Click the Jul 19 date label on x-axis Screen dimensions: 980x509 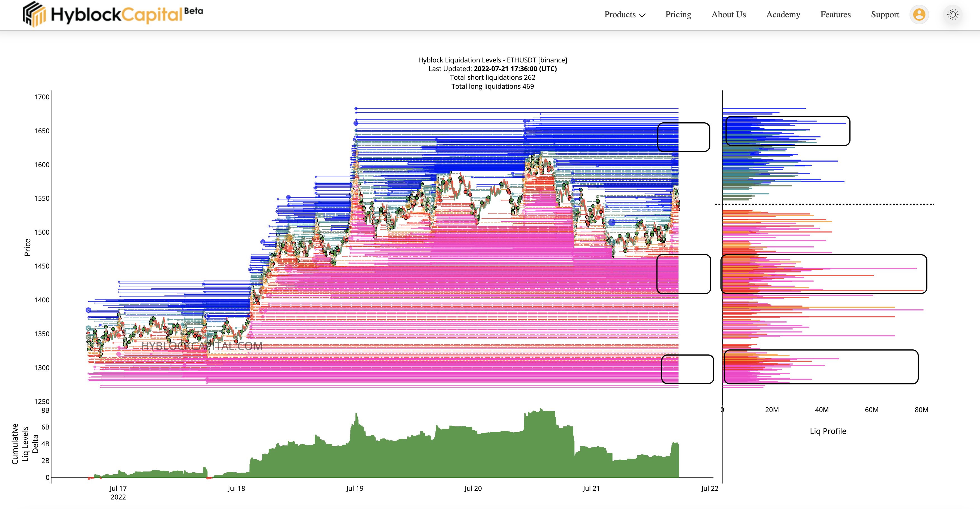[355, 488]
